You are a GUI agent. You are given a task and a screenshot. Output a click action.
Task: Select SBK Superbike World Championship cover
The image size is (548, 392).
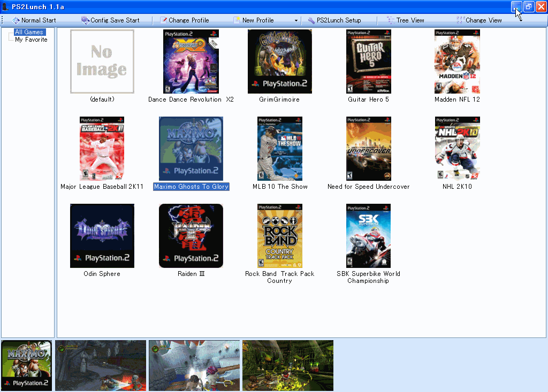[369, 236]
